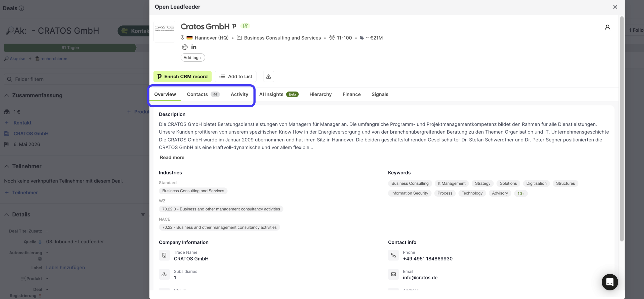
Task: Click the Akquise pipeline link
Action: coord(17,59)
